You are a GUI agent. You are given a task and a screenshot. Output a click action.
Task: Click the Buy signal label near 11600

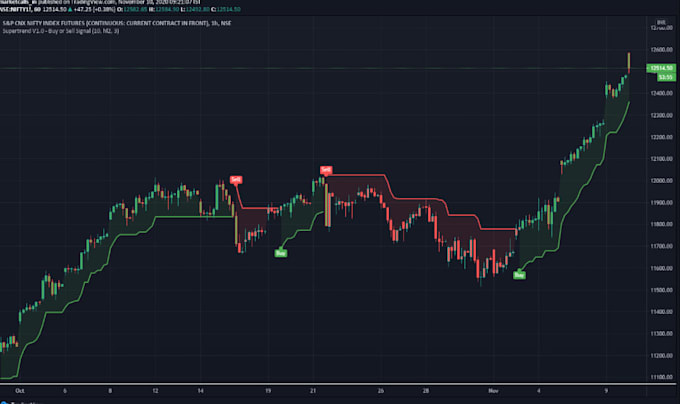(x=519, y=275)
